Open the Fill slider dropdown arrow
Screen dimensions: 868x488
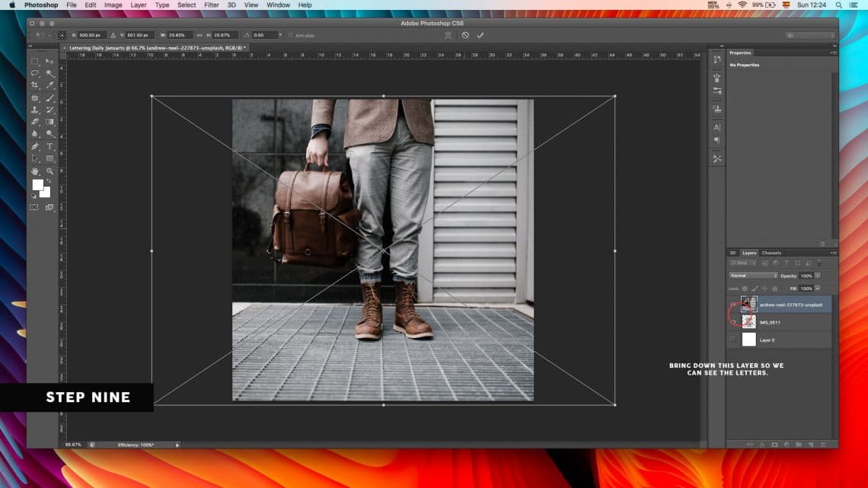818,289
